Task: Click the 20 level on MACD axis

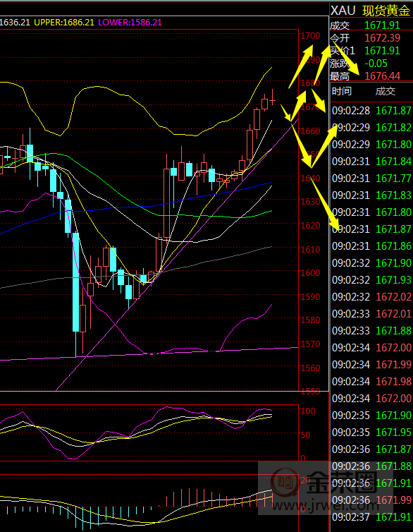Action: tap(306, 480)
